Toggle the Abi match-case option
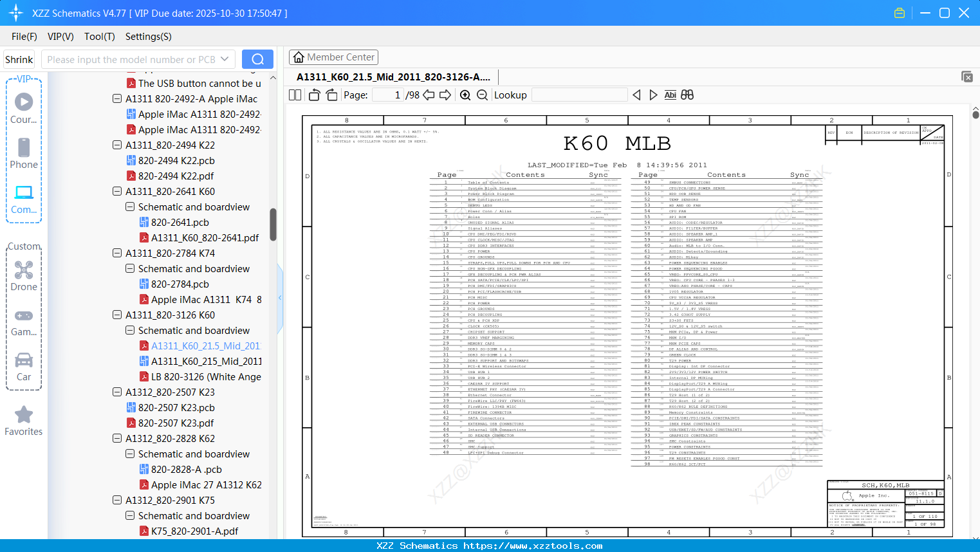Viewport: 980px width, 552px height. click(670, 95)
